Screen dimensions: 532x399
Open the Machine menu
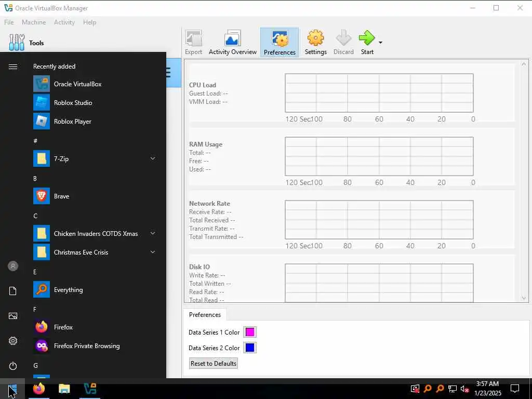pos(34,22)
